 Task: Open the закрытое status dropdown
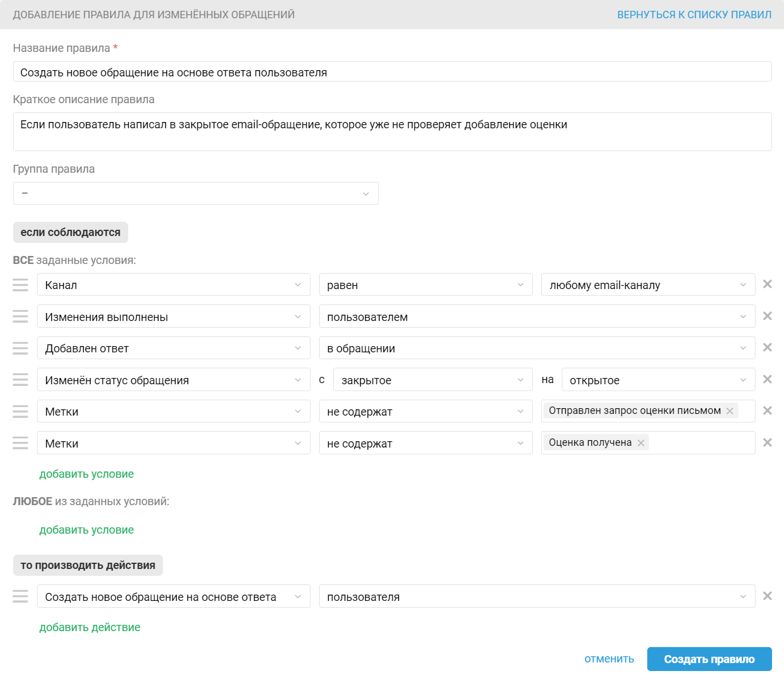coord(432,380)
